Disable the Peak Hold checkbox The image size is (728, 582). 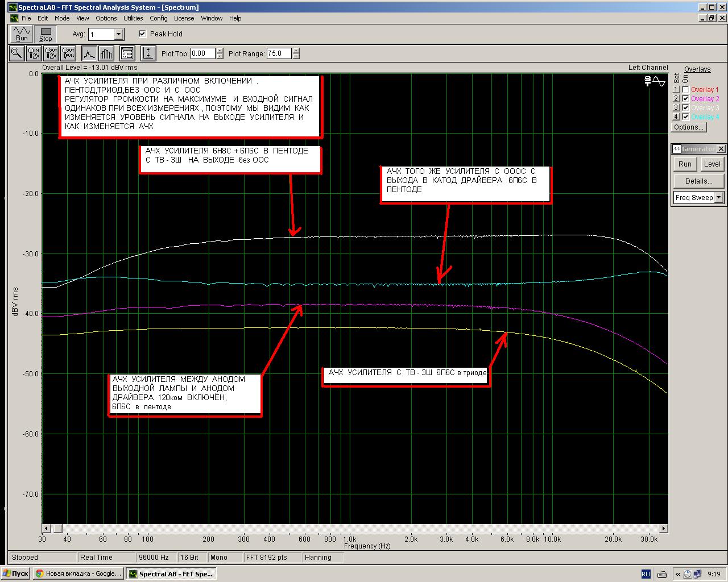pos(143,34)
